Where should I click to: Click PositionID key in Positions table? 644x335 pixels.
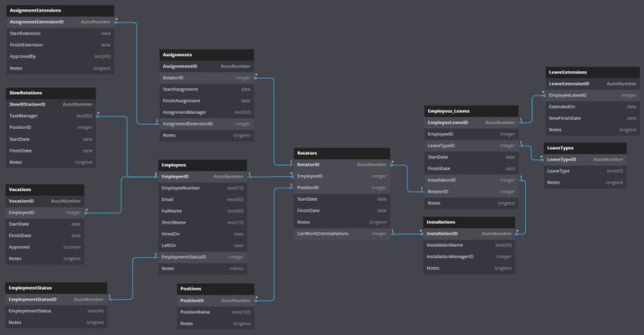coord(215,301)
